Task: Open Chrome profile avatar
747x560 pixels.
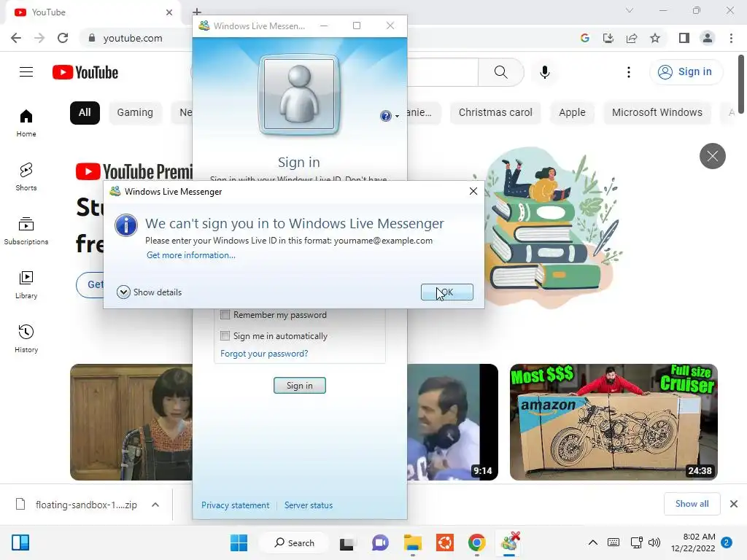Action: point(708,38)
